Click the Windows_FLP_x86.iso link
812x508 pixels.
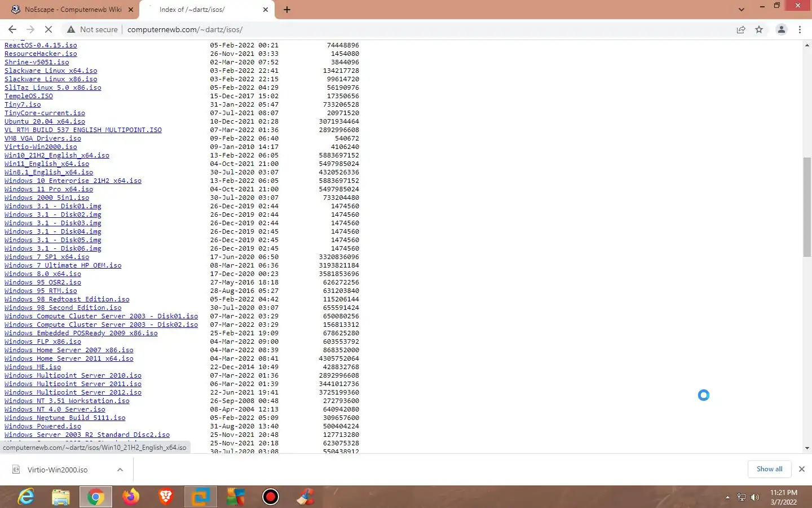click(43, 341)
